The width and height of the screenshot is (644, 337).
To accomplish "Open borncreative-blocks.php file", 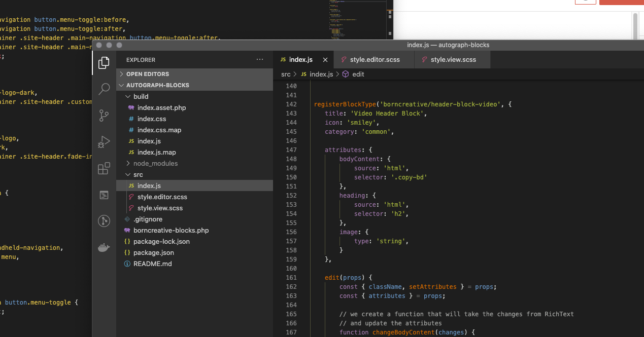I will [x=171, y=230].
